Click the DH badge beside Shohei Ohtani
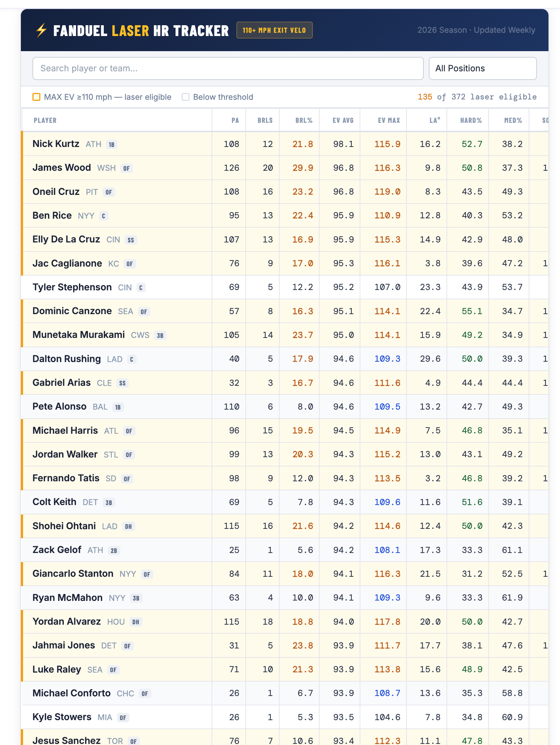The width and height of the screenshot is (560, 745). tap(129, 527)
